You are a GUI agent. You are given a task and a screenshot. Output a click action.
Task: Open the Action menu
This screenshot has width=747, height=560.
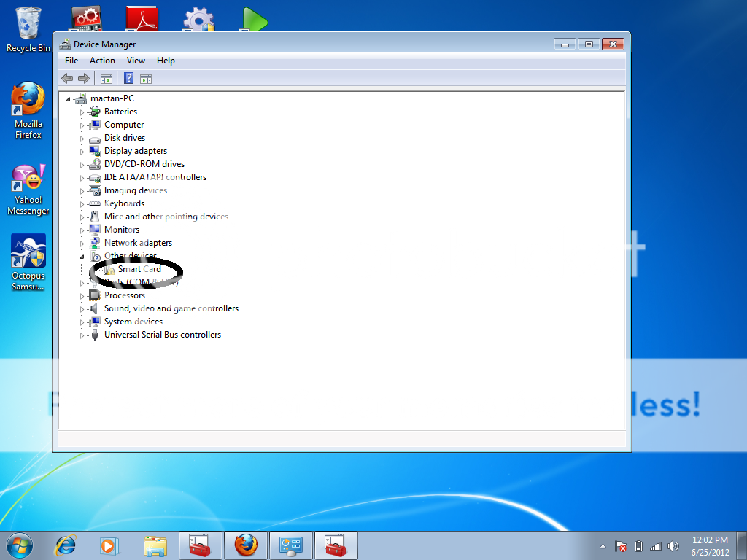(x=102, y=61)
